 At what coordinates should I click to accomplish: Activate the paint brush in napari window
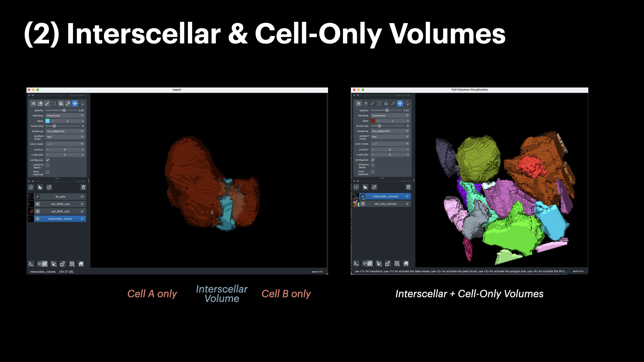pyautogui.click(x=47, y=104)
